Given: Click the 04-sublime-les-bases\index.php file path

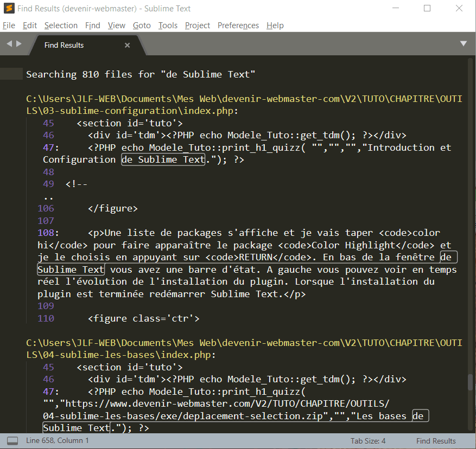Looking at the screenshot, I should (x=244, y=349).
